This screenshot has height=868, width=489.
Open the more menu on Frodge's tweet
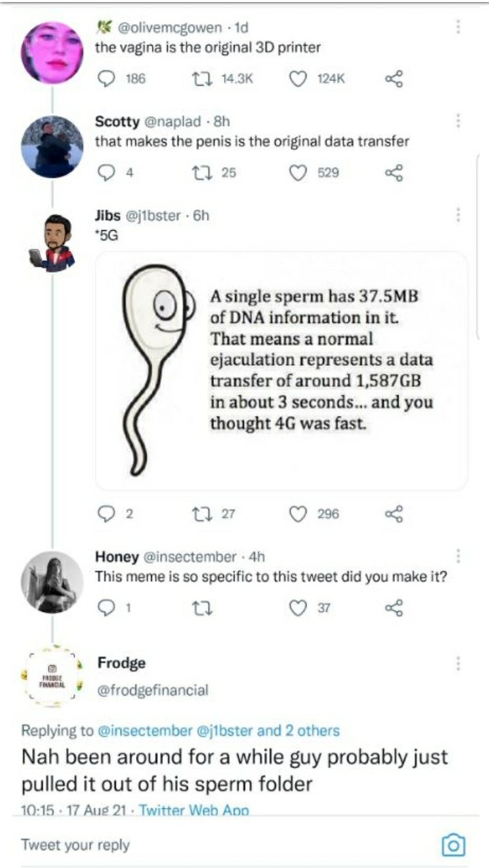(458, 663)
